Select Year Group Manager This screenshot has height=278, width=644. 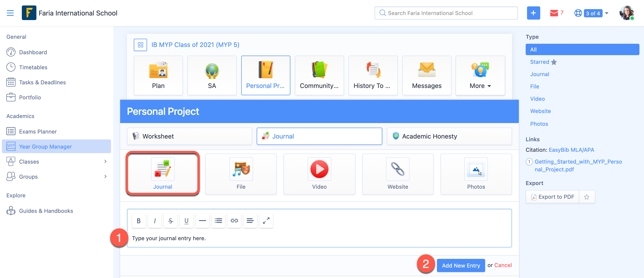(56, 146)
